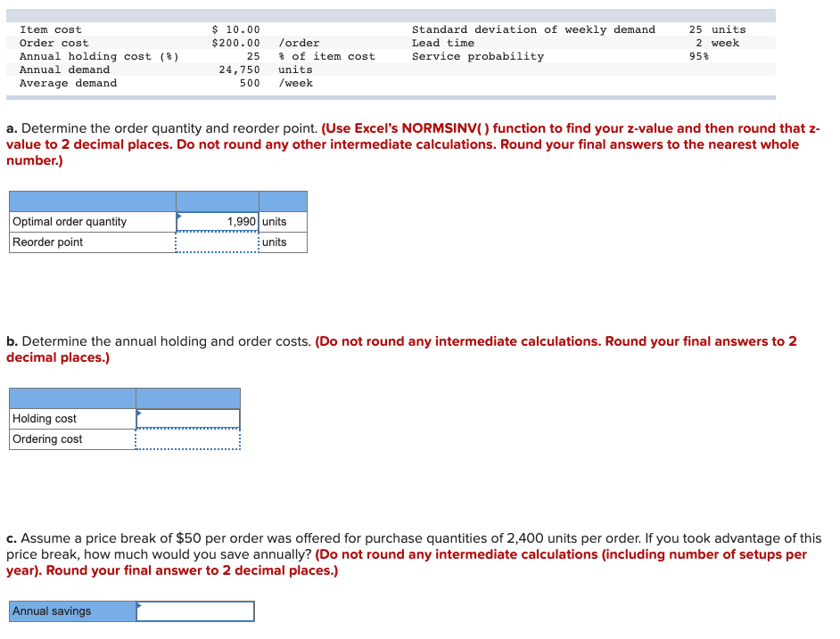The image size is (840, 639).
Task: Click the '2 week' lead time value
Action: click(718, 43)
